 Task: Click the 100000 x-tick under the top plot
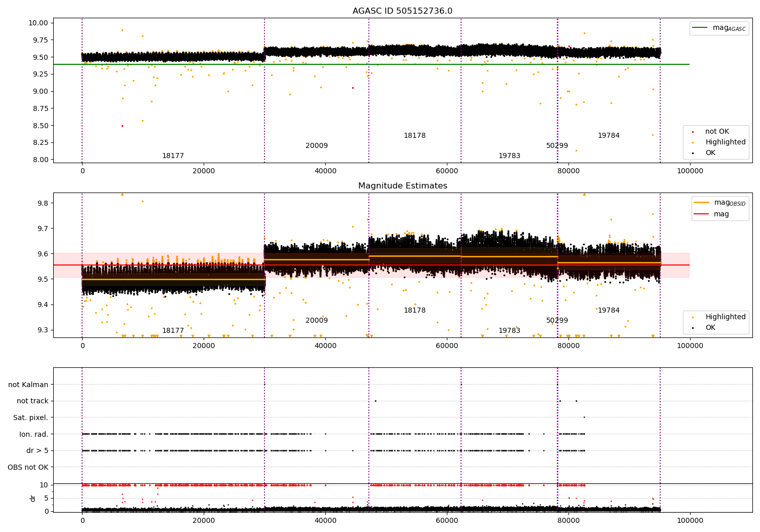(690, 171)
